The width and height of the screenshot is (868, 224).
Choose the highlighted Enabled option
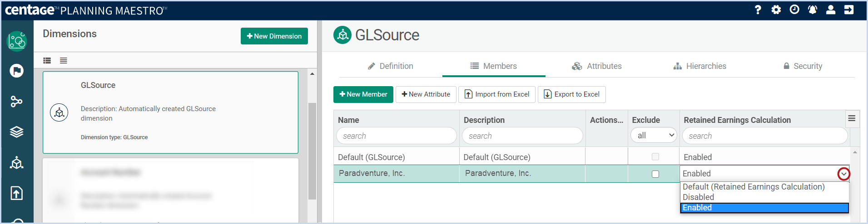764,208
